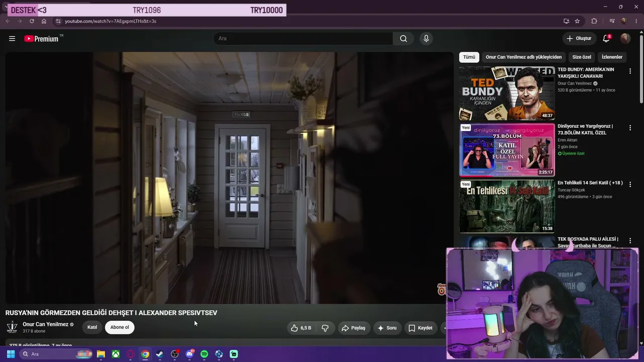Open options for Dinliyoruz ve Yargılıyoruz video
Screen dimensions: 644x362
point(630,128)
